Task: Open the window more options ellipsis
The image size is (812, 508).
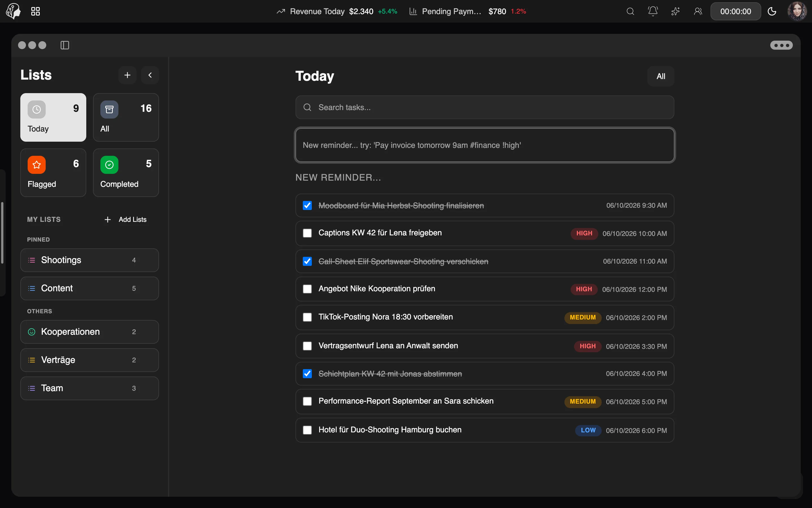Action: (782, 45)
